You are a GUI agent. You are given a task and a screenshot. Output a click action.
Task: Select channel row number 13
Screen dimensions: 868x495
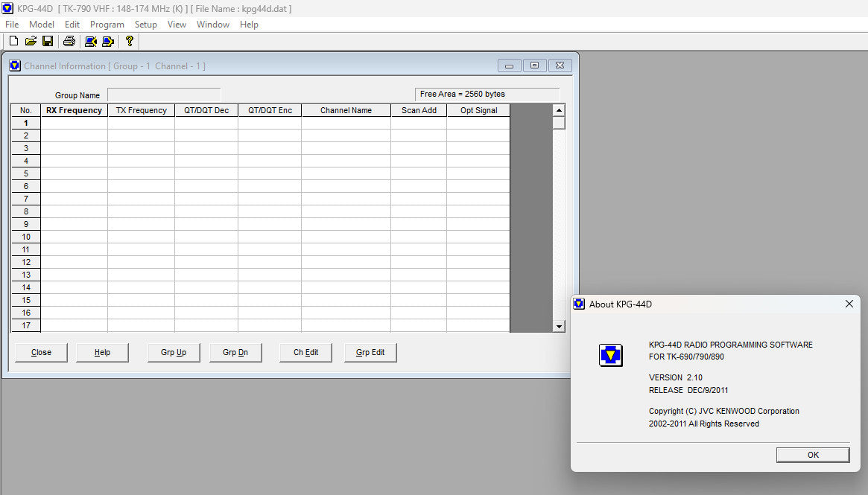coord(26,275)
